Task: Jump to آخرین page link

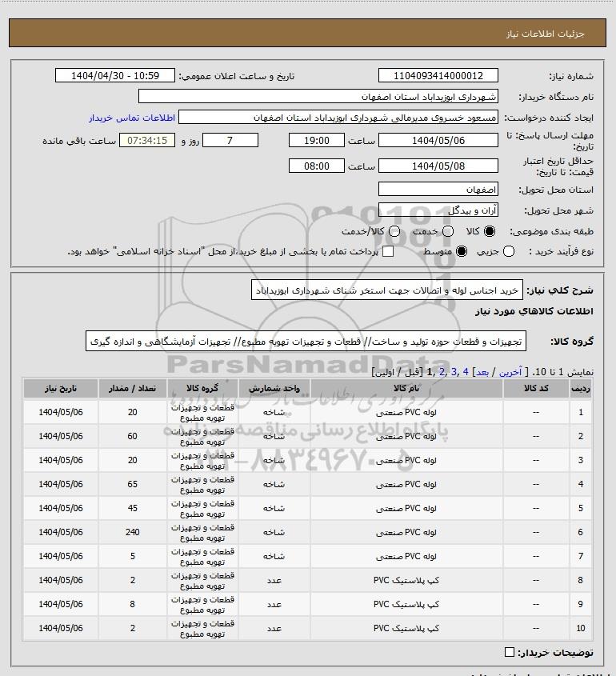Action: click(510, 372)
